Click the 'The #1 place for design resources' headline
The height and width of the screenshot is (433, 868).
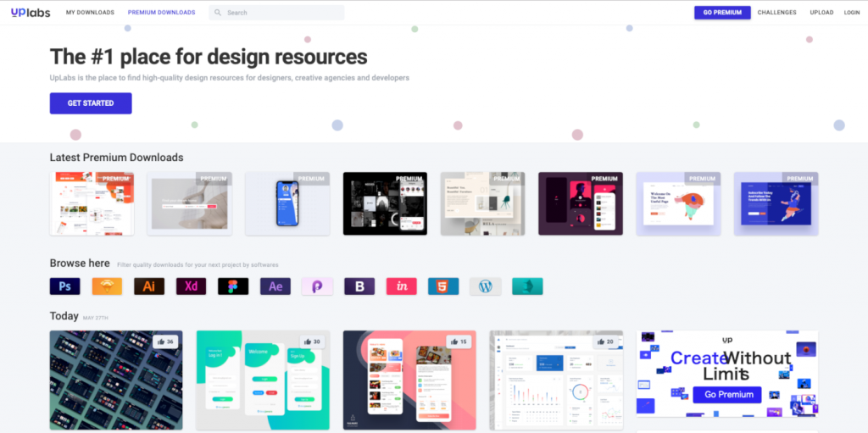(209, 57)
